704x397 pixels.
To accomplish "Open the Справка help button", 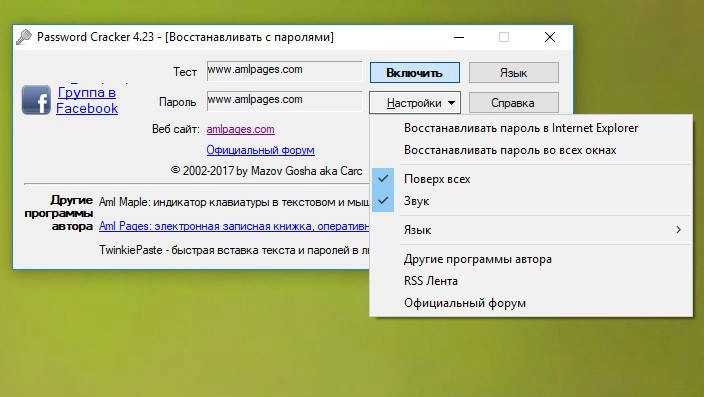I will tap(514, 103).
